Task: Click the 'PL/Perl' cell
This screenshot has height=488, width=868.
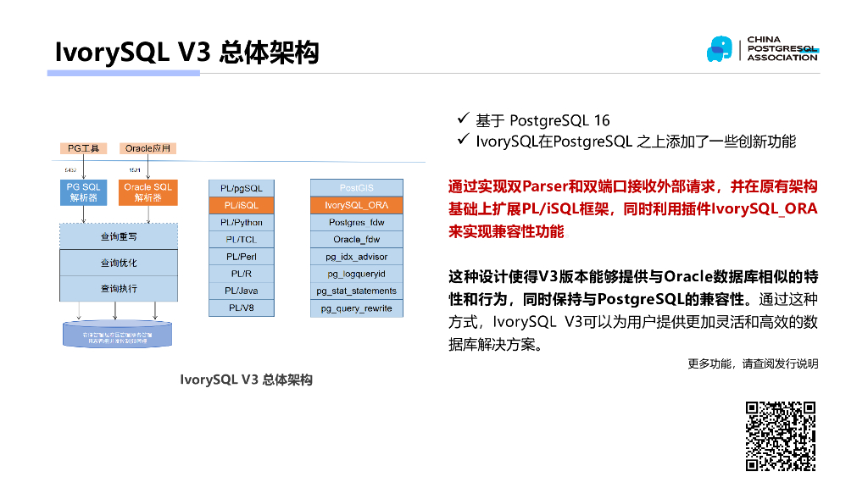Action: pyautogui.click(x=242, y=257)
